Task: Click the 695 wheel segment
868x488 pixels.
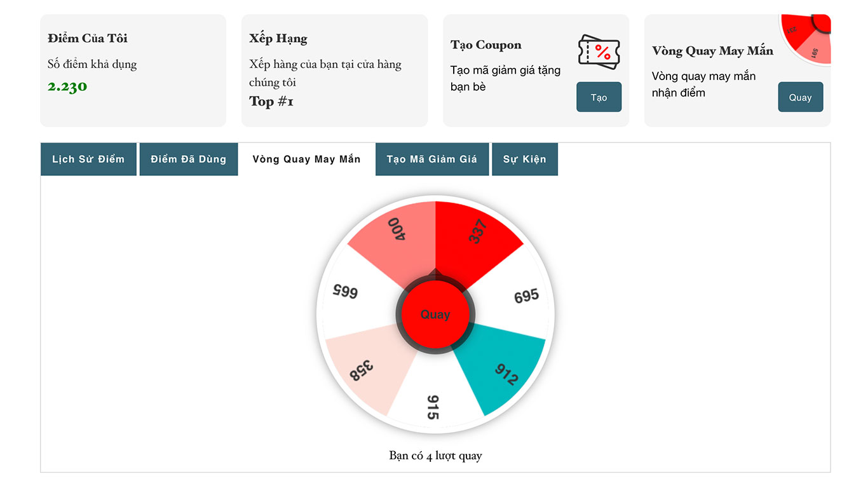Action: (526, 295)
